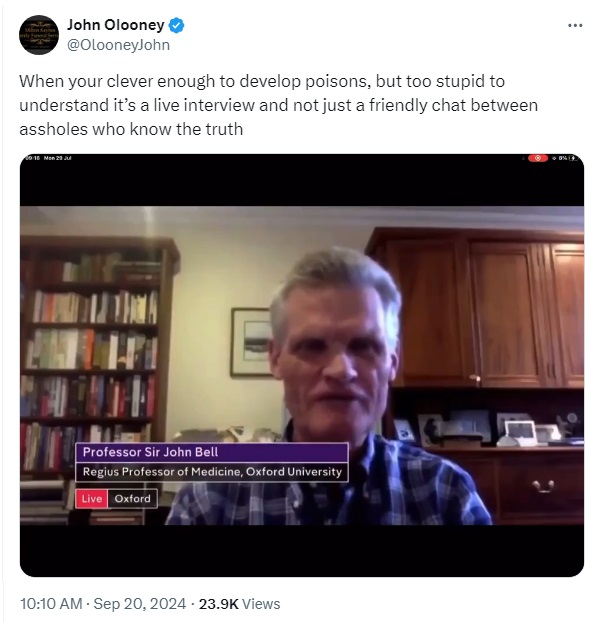Click the red Live badge on video

pos(92,499)
